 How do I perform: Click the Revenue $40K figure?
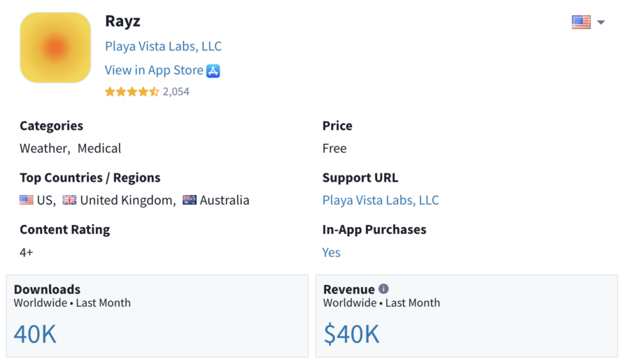(352, 334)
